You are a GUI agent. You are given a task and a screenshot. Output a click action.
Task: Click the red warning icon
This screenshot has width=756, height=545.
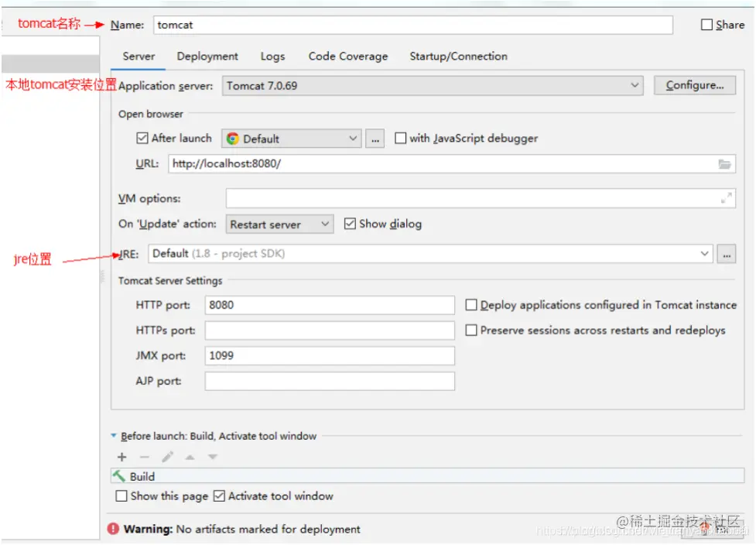pos(113,529)
